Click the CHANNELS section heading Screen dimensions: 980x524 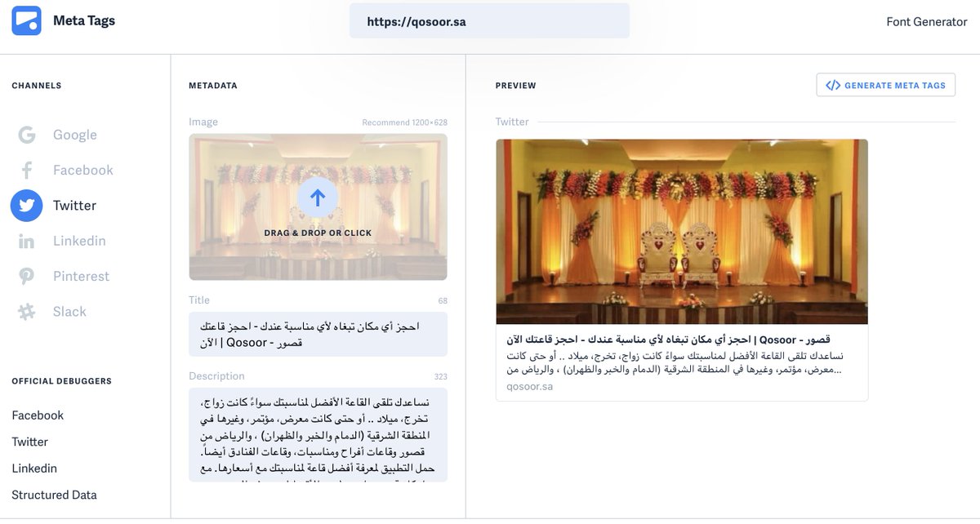[37, 86]
